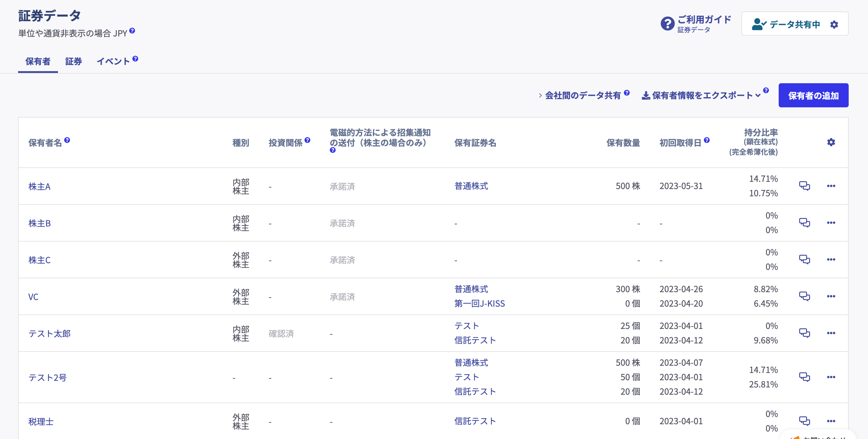
Task: Click help icon next to 初回取得日 header
Action: [707, 140]
